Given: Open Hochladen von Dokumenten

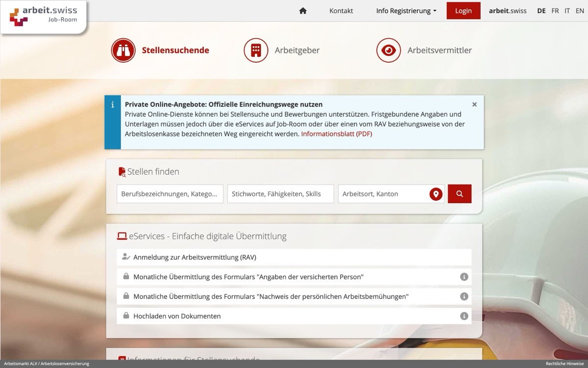Looking at the screenshot, I should (x=294, y=316).
